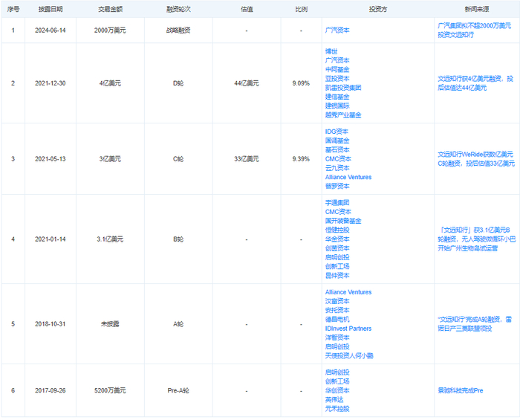This screenshot has height=420, width=520.
Task: Select valuation cell 33亿美元
Action: click(247, 159)
